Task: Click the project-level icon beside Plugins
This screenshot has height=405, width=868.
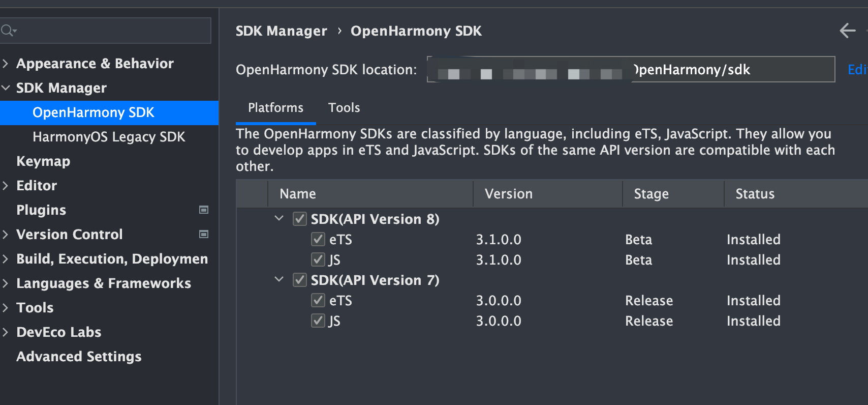Action: tap(204, 210)
